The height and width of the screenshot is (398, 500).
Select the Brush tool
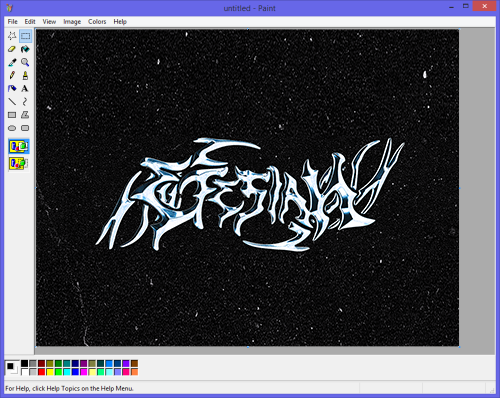(25, 75)
